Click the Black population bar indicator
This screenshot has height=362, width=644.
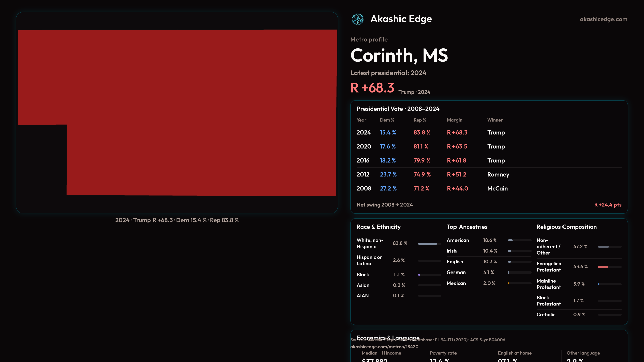point(419,275)
